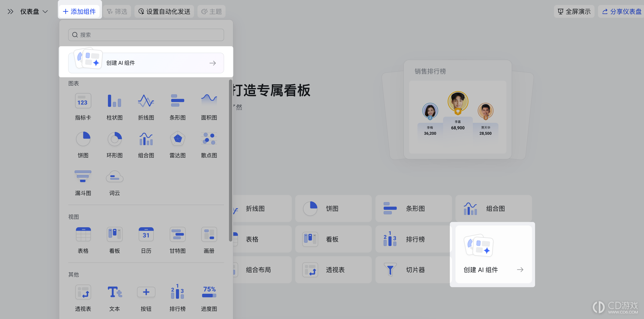Pick the 组合图 card on the dashboard
644x319 pixels.
point(493,208)
